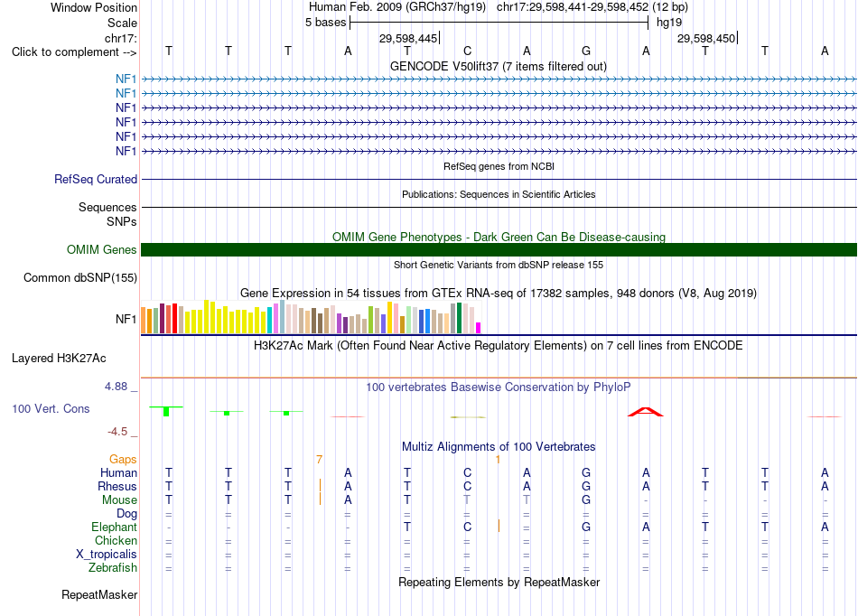Viewport: 858px width, 616px height.
Task: Click the H3K27Ac Mark ENCODE track title
Action: tap(499, 346)
